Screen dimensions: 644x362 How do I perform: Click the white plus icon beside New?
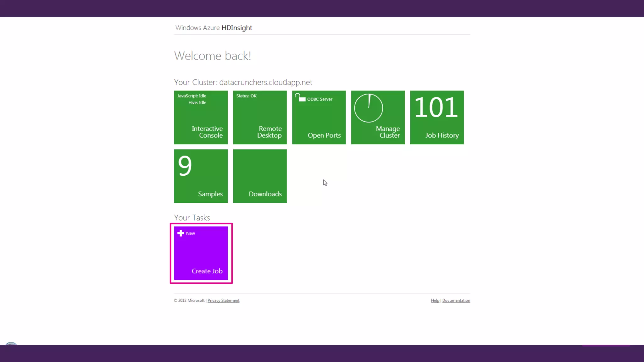point(180,233)
